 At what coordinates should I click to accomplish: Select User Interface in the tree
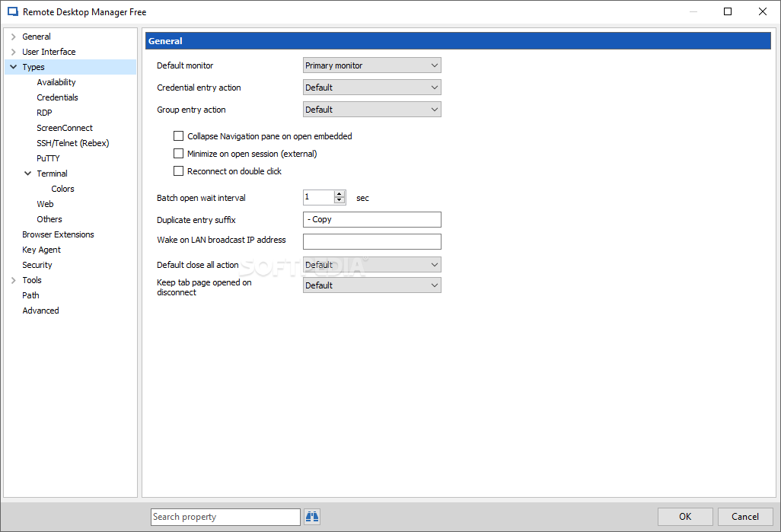coord(49,52)
